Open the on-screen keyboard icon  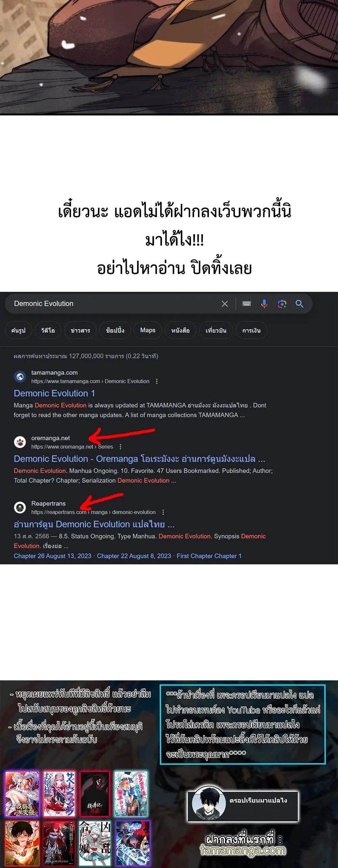[x=247, y=304]
